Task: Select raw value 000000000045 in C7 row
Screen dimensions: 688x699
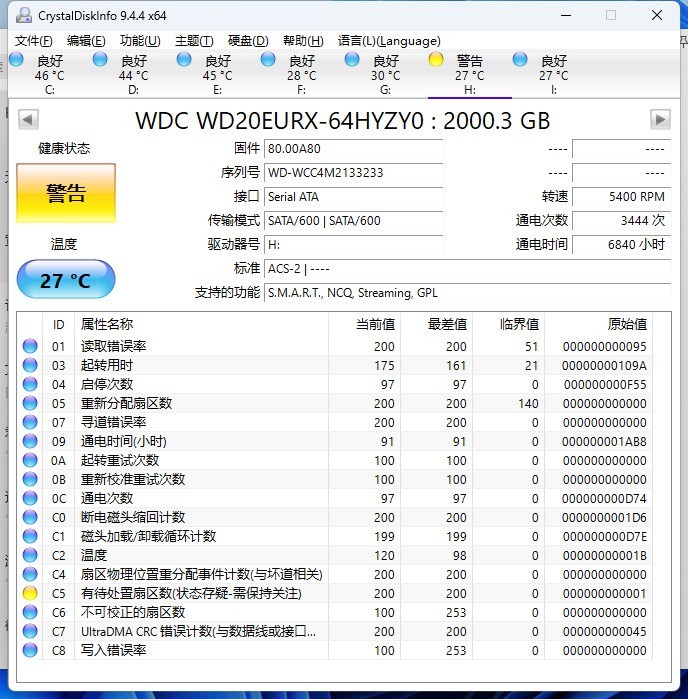Action: tap(604, 632)
